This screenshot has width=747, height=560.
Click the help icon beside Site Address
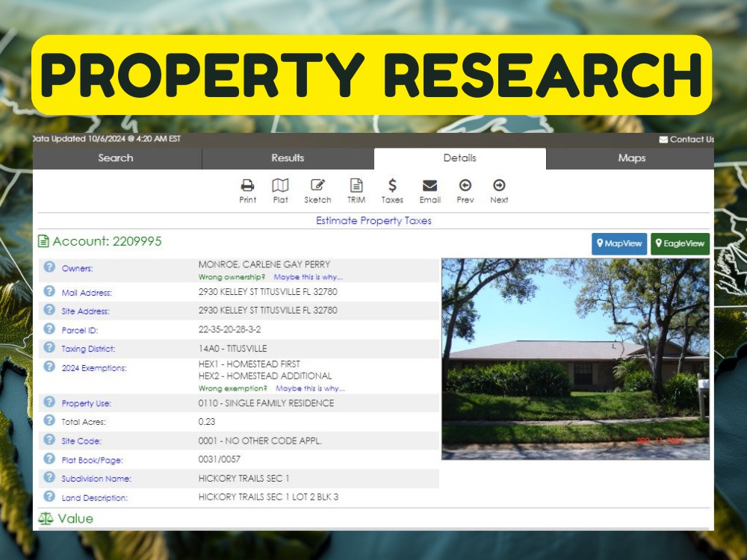pyautogui.click(x=49, y=310)
